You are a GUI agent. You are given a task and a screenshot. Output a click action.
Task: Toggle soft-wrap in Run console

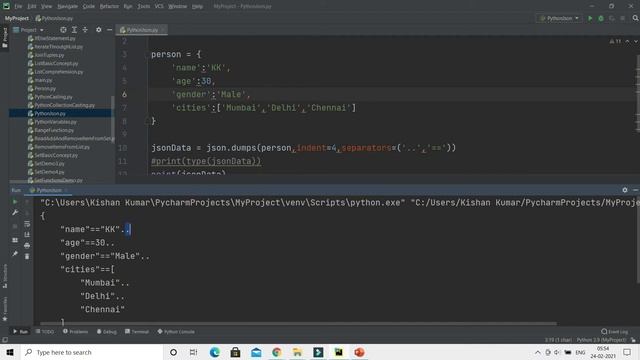27,224
